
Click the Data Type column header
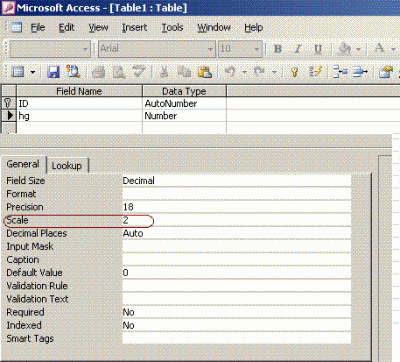tap(184, 91)
